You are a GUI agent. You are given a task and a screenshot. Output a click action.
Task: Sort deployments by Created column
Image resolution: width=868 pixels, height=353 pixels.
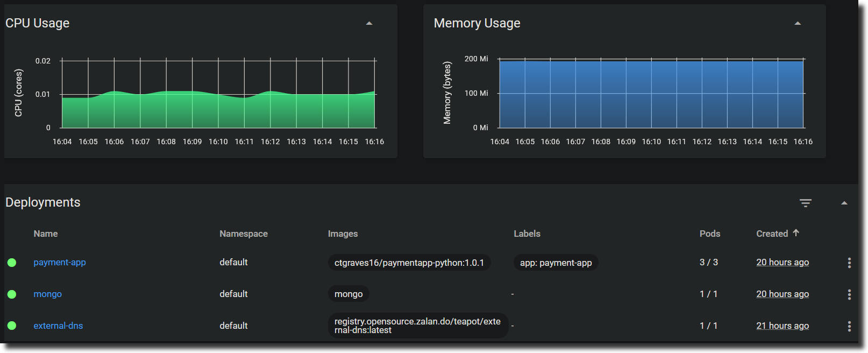(772, 234)
